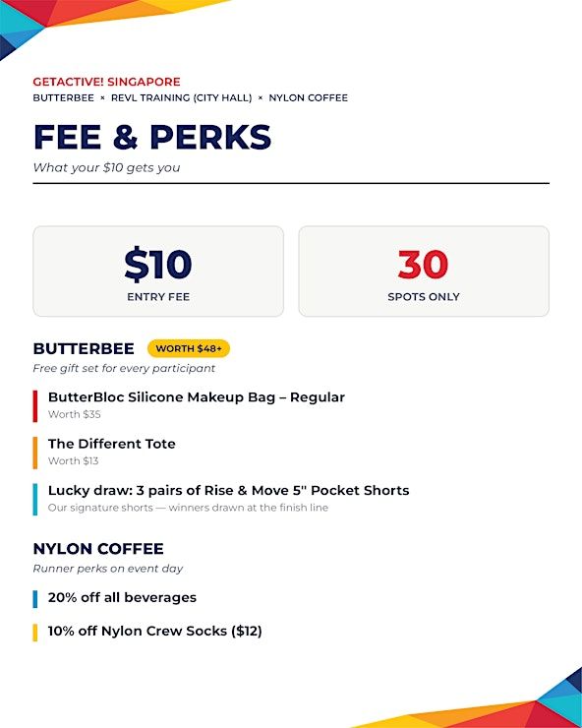This screenshot has width=582, height=728.
Task: Click the orange bar beside Different Tote
Action: pos(35,453)
